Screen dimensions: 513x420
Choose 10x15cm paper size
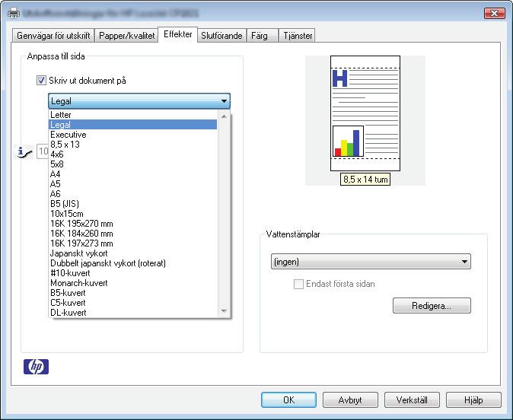(133, 214)
